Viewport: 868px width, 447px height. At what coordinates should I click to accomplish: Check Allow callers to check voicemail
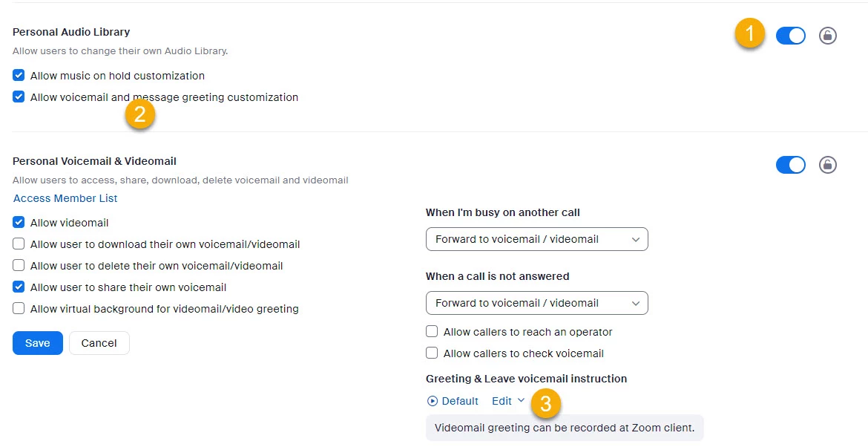432,353
